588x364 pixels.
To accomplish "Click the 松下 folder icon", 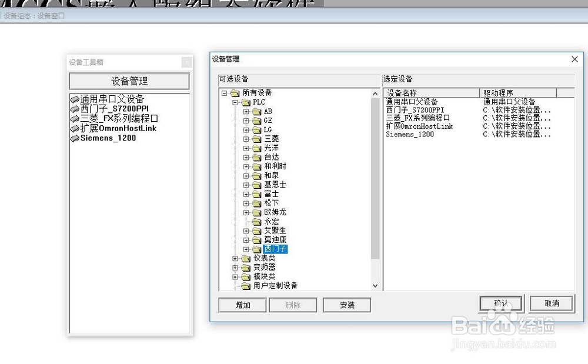I will tap(257, 203).
